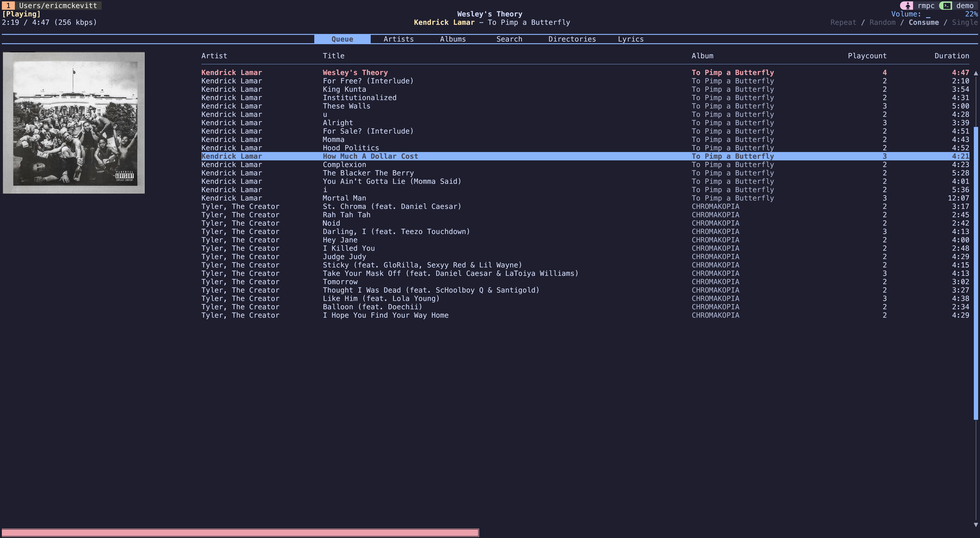Image resolution: width=980 pixels, height=538 pixels.
Task: Open the Directories tab
Action: coord(572,39)
